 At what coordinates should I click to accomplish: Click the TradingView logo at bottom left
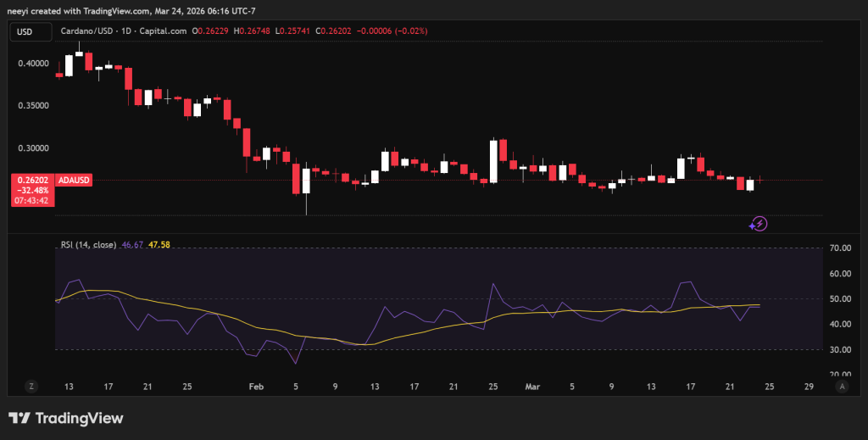pos(66,419)
